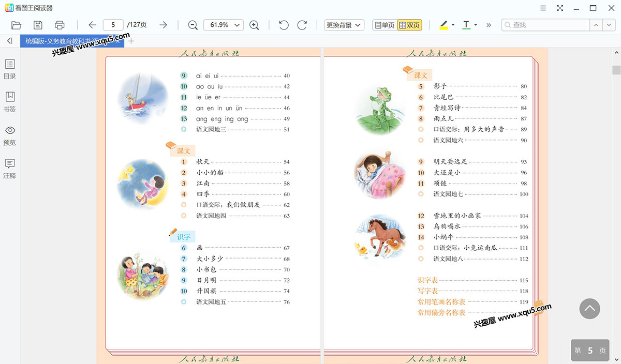
Task: Zoom in with the plus magnifier
Action: pyautogui.click(x=254, y=25)
